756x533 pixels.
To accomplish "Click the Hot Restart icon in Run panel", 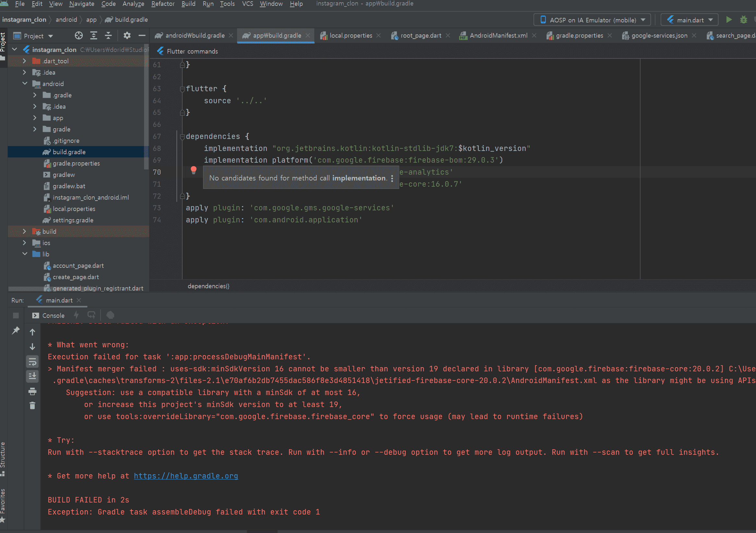I will [x=91, y=315].
